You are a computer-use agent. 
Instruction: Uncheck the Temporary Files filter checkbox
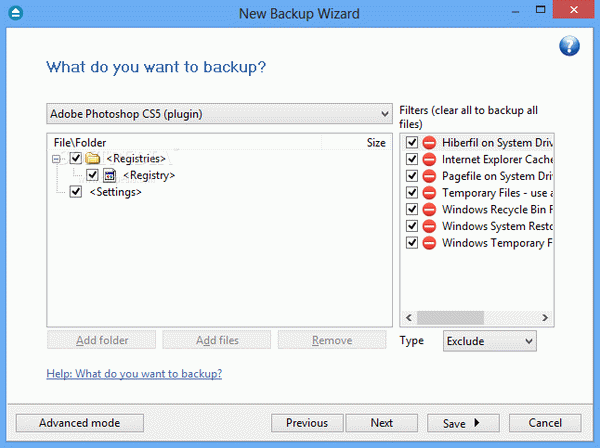pyautogui.click(x=412, y=193)
